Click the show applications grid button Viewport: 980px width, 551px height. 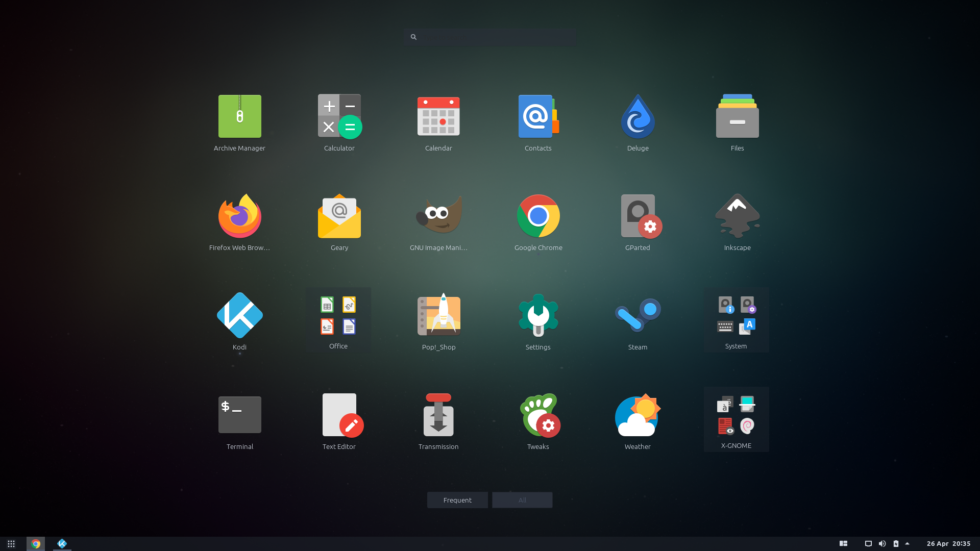pos(11,544)
